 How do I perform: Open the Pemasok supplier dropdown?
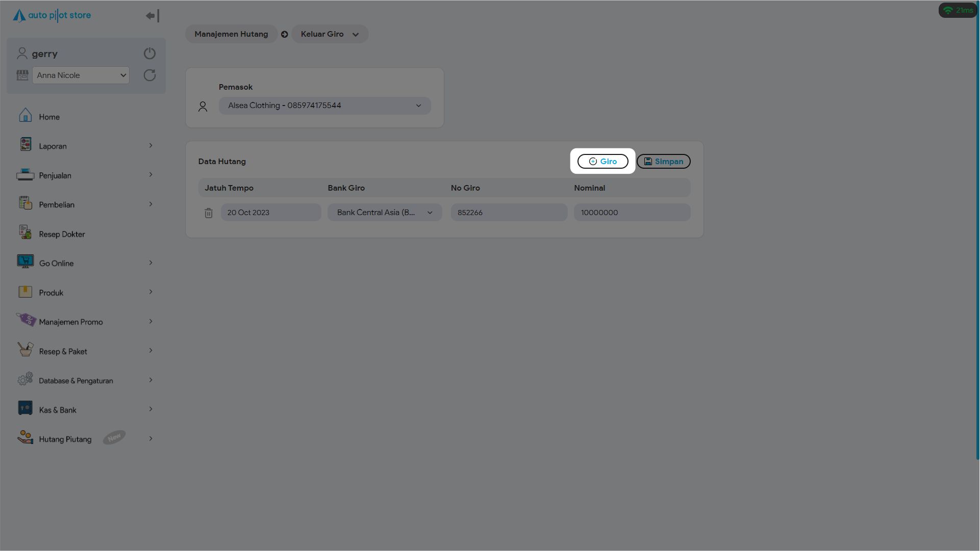coord(324,106)
